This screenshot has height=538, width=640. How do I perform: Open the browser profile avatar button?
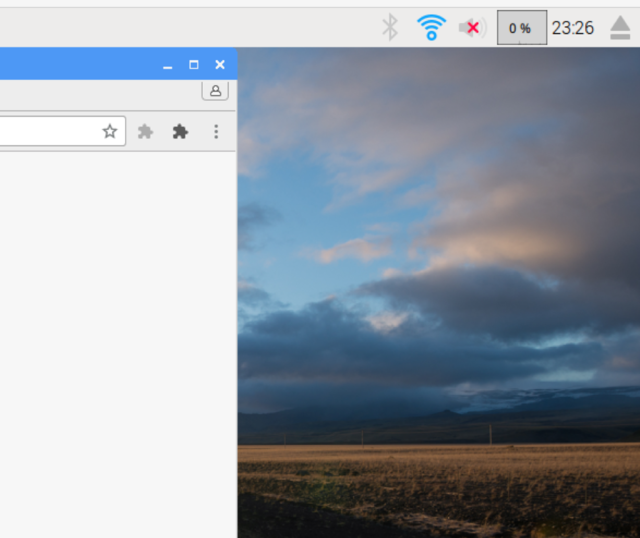tap(215, 91)
